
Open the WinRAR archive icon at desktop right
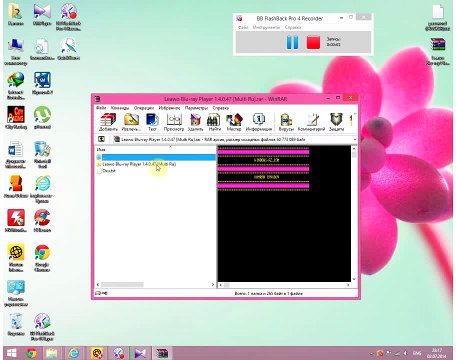point(438,51)
